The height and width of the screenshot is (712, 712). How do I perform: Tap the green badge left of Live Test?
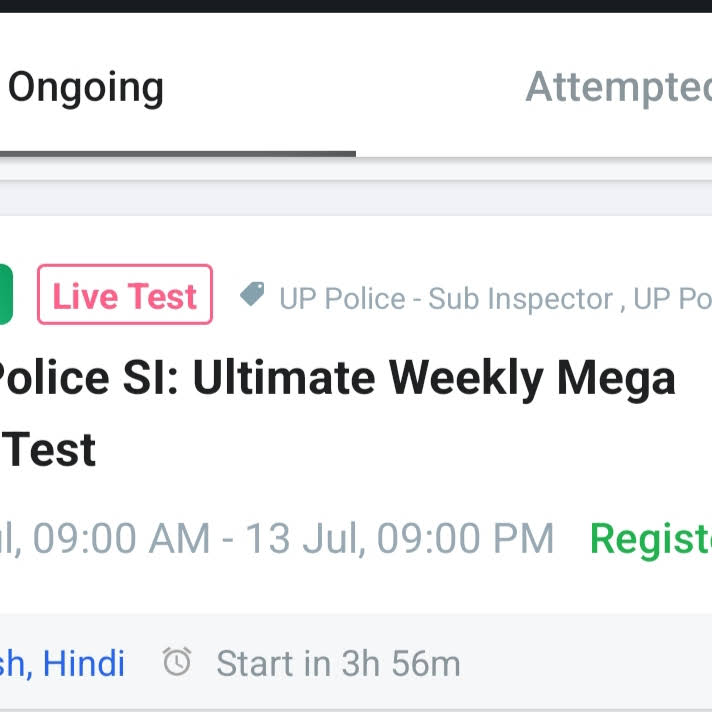coord(5,295)
